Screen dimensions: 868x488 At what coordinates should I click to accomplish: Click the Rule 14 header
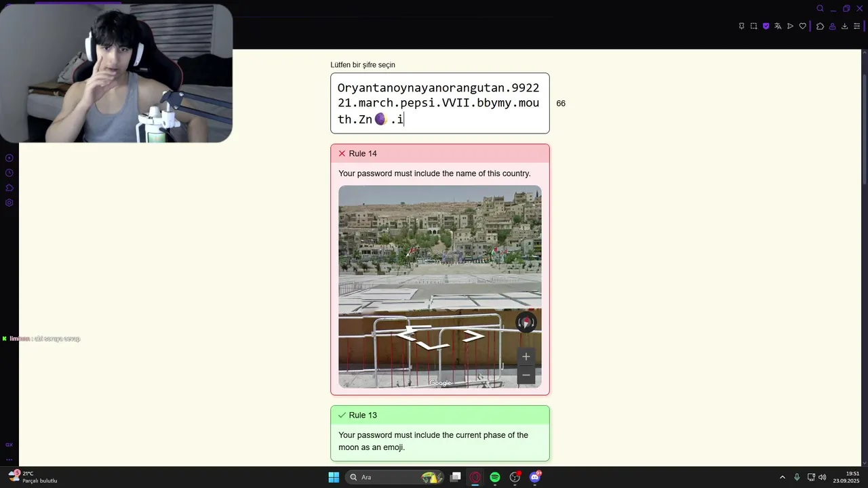[440, 154]
